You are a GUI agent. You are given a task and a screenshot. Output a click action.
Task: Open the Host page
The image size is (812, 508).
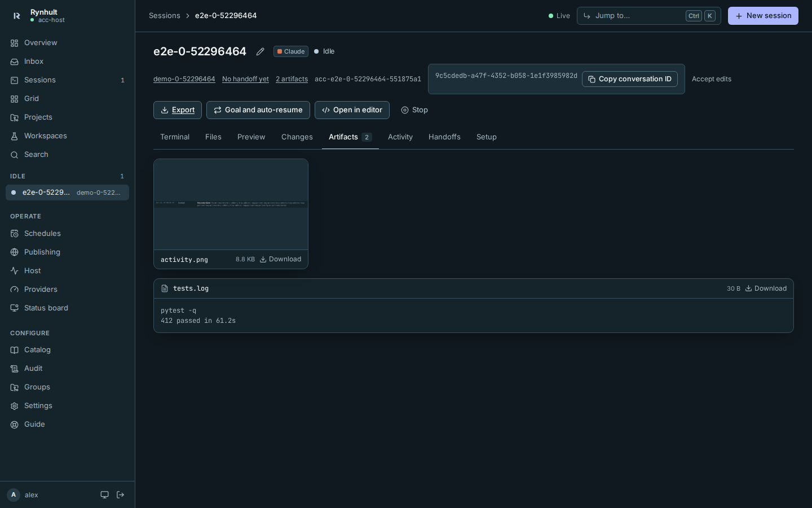(x=67, y=271)
